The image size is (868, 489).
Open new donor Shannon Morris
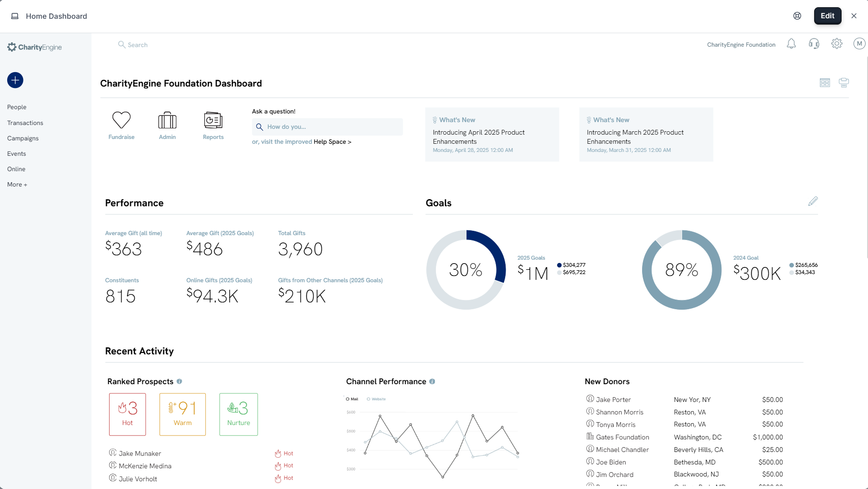tap(620, 412)
